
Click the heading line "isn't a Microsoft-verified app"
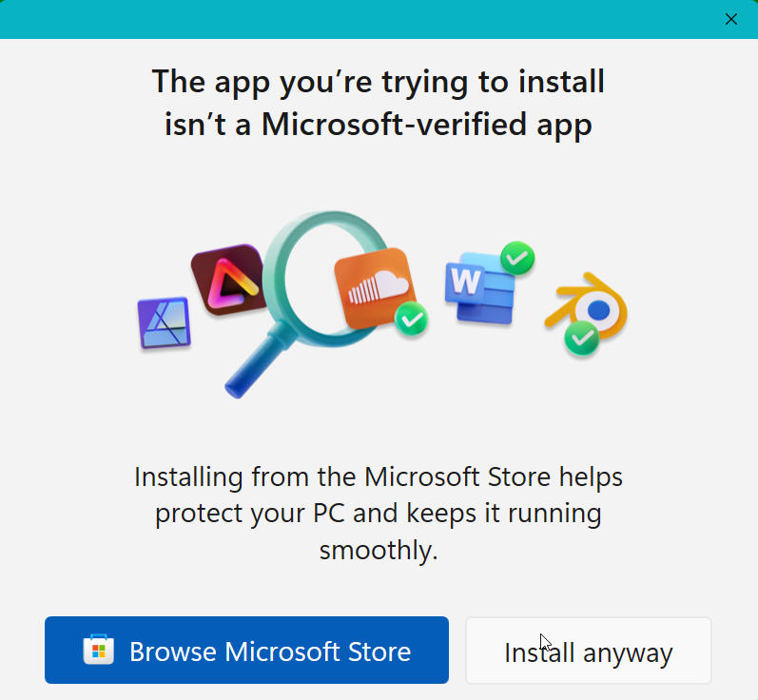coord(378,125)
